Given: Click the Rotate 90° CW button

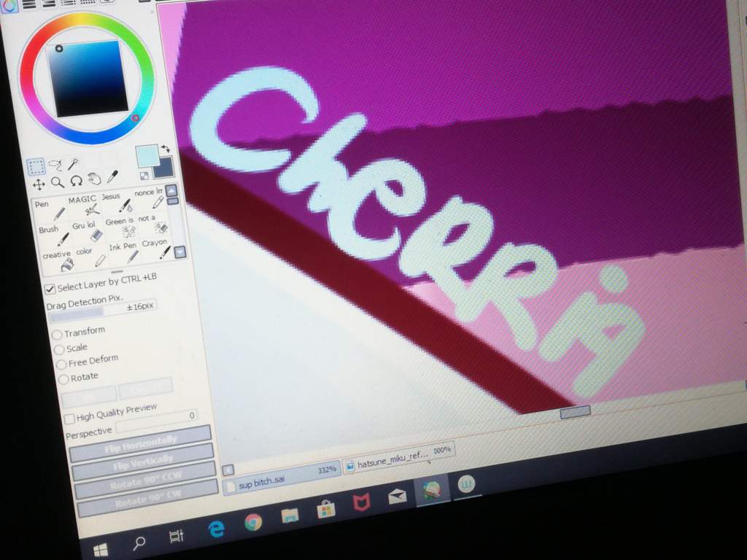Looking at the screenshot, I should pyautogui.click(x=148, y=498).
